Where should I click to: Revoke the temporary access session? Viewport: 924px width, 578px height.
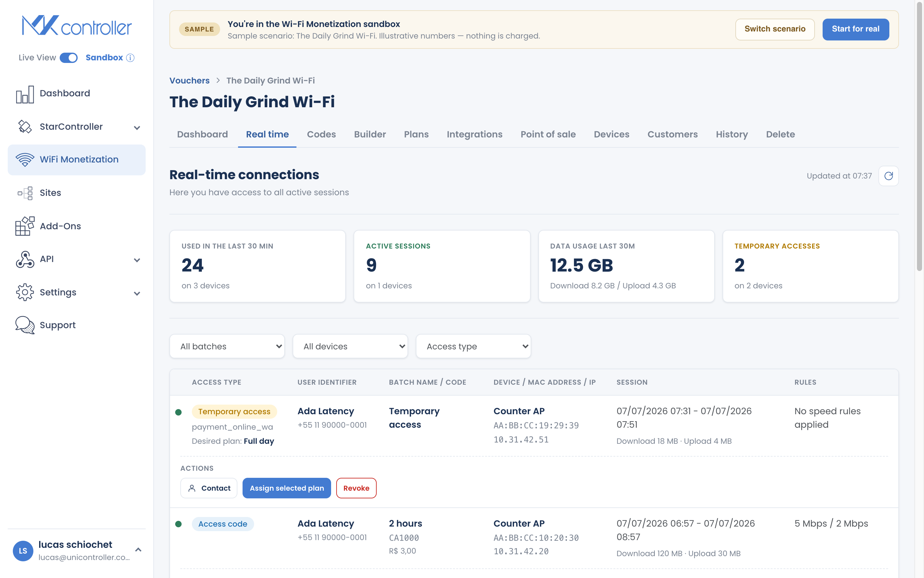click(x=356, y=488)
